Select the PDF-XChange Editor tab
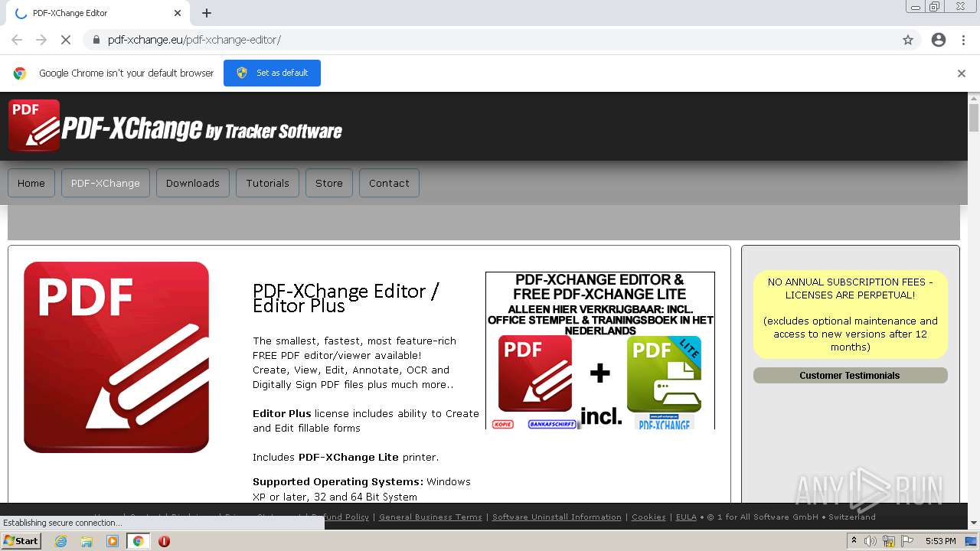This screenshot has height=551, width=980. pos(96,13)
